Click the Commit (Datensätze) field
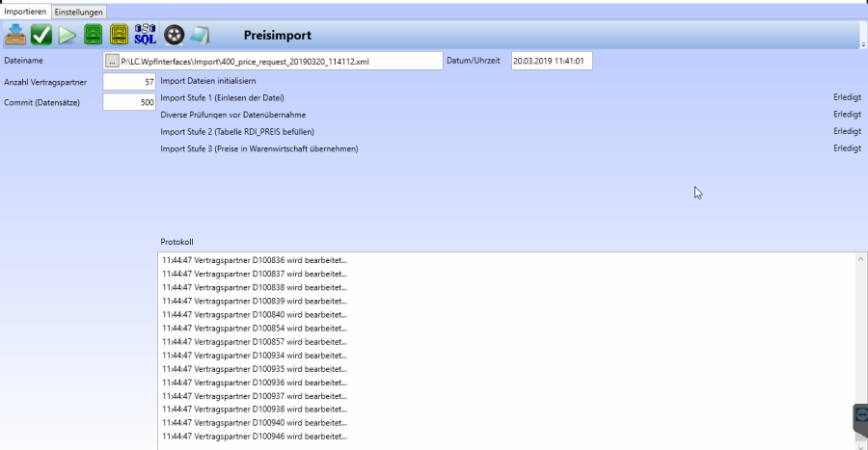 click(129, 102)
